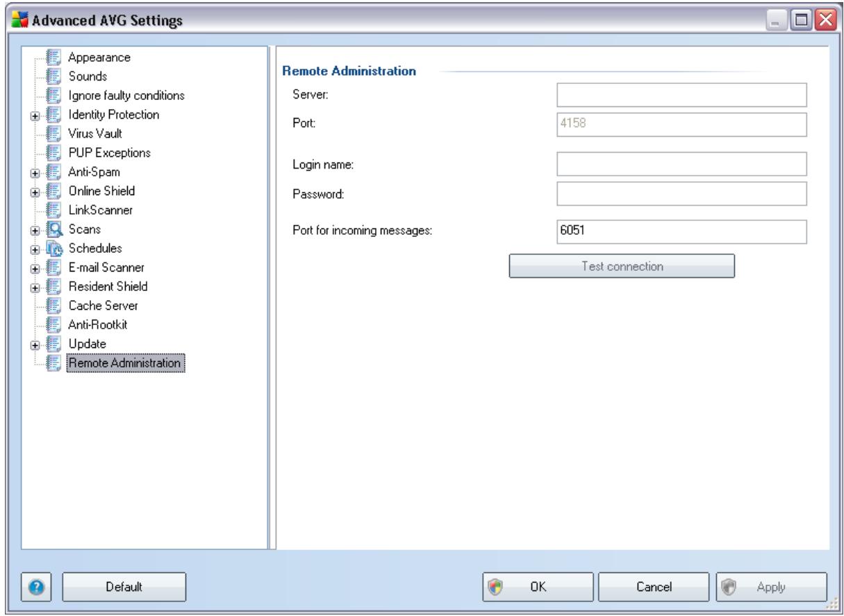Click the Cancel button
This screenshot has width=844, height=616.
pyautogui.click(x=652, y=586)
